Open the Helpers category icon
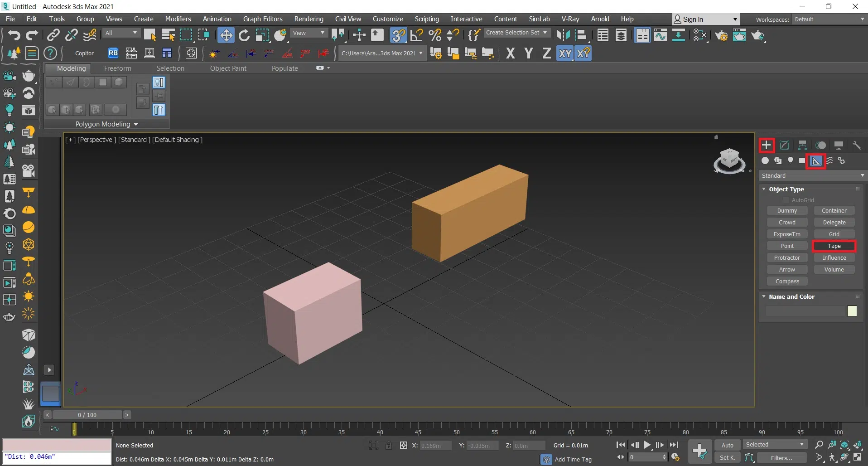This screenshot has width=868, height=466. tap(816, 161)
